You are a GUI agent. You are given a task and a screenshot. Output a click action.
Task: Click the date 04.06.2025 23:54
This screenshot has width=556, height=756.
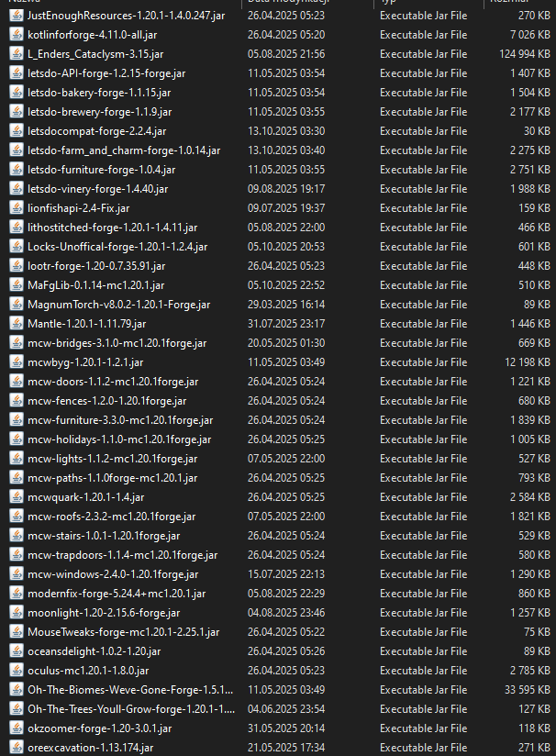point(286,709)
